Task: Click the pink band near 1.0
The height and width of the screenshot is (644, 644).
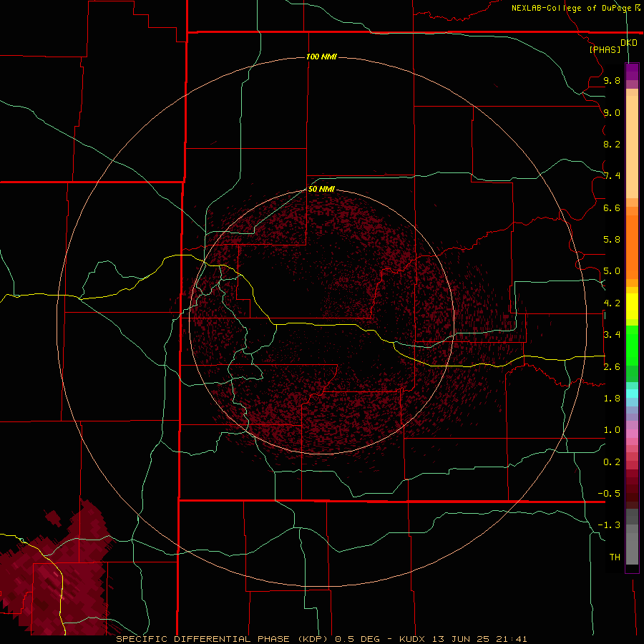Action: click(x=632, y=434)
